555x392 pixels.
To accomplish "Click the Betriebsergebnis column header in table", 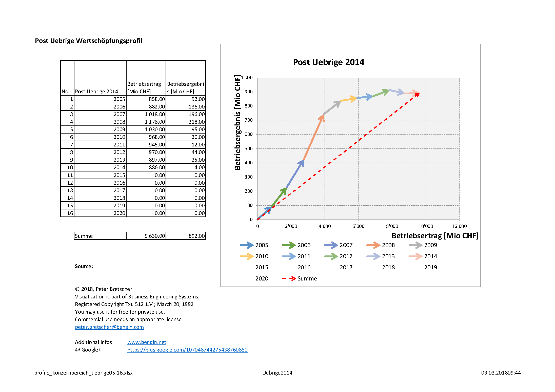I will click(x=186, y=78).
